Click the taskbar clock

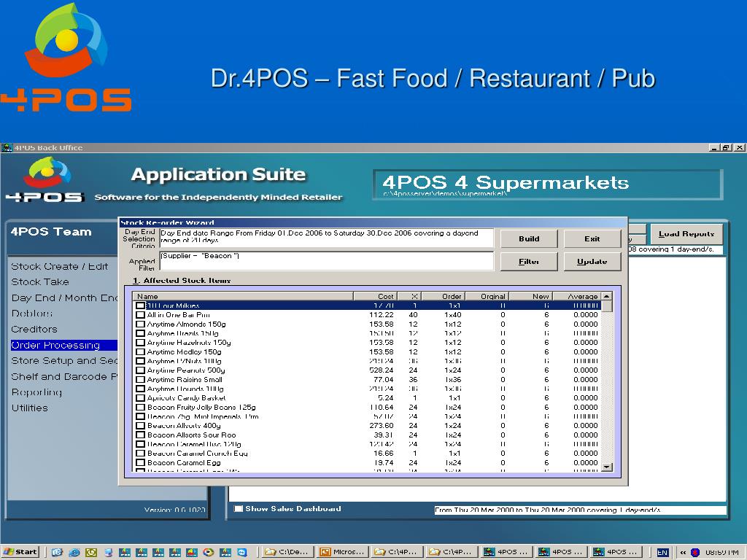721,552
